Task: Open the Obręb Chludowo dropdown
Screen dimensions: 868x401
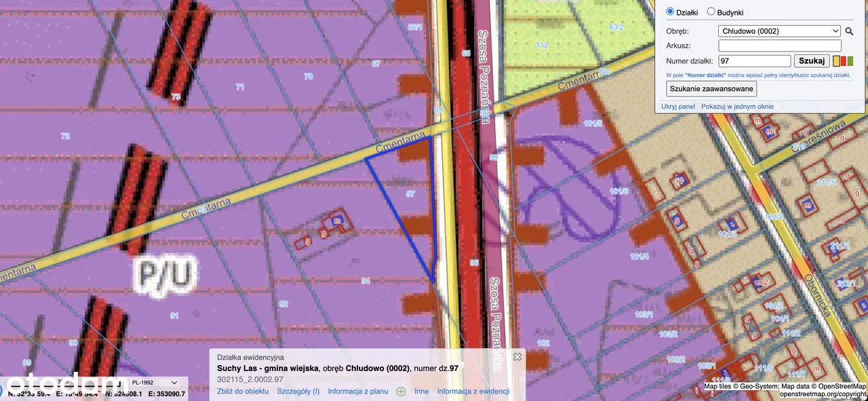Action: [x=779, y=31]
